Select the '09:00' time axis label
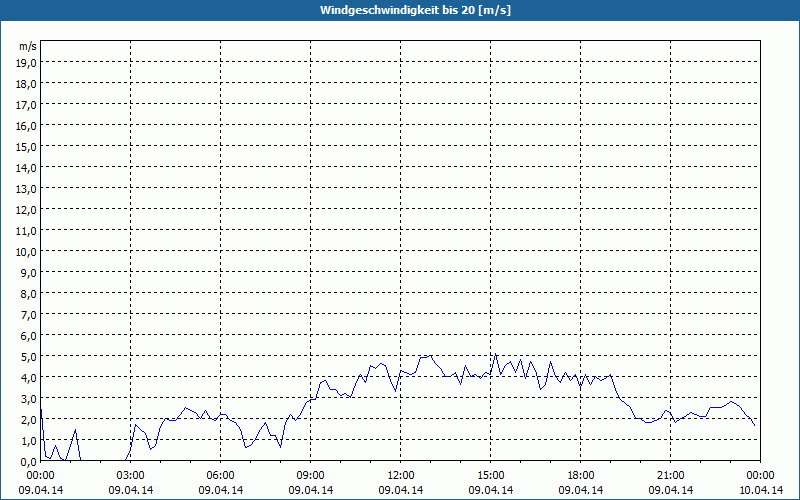Screen dimensions: 800x500 pos(310,476)
